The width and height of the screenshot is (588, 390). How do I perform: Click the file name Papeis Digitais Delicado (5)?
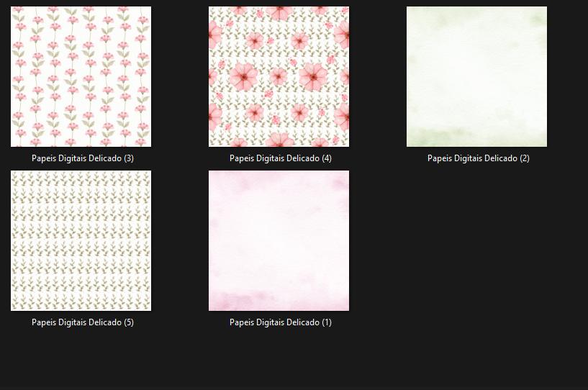click(x=83, y=322)
